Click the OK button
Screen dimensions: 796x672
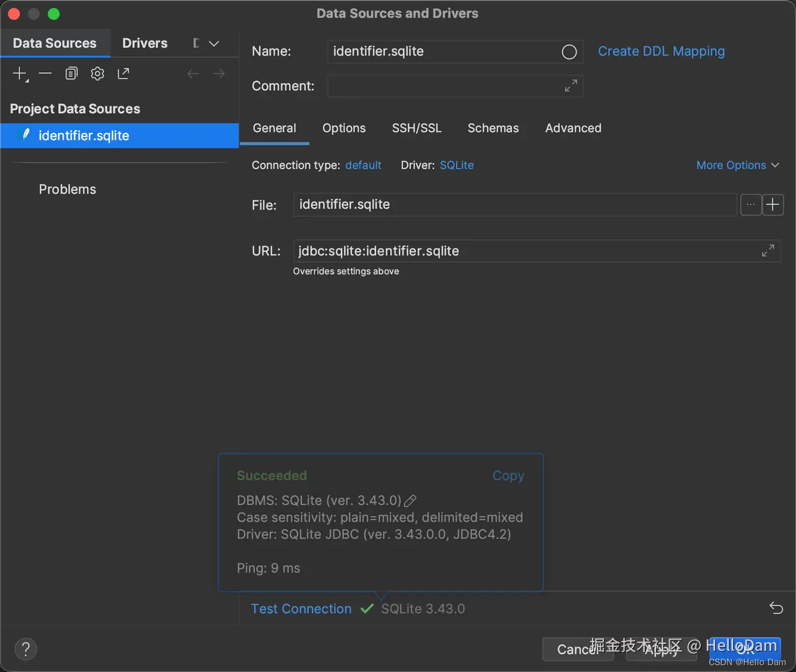[x=745, y=649]
